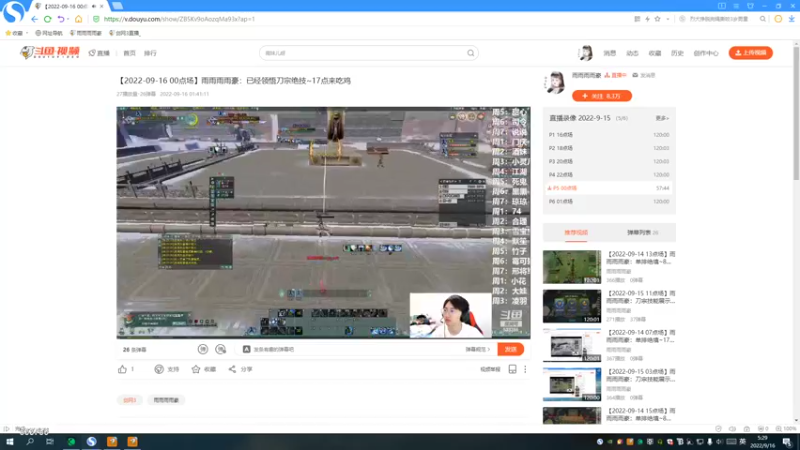Open the 收藏 favorites menu in the header
The width and height of the screenshot is (800, 450).
click(x=655, y=53)
